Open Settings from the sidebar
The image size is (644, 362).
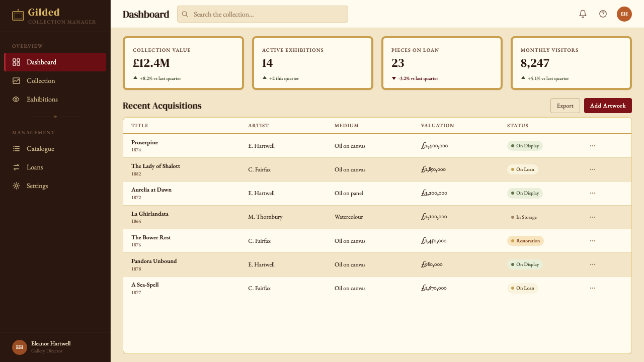[55, 186]
